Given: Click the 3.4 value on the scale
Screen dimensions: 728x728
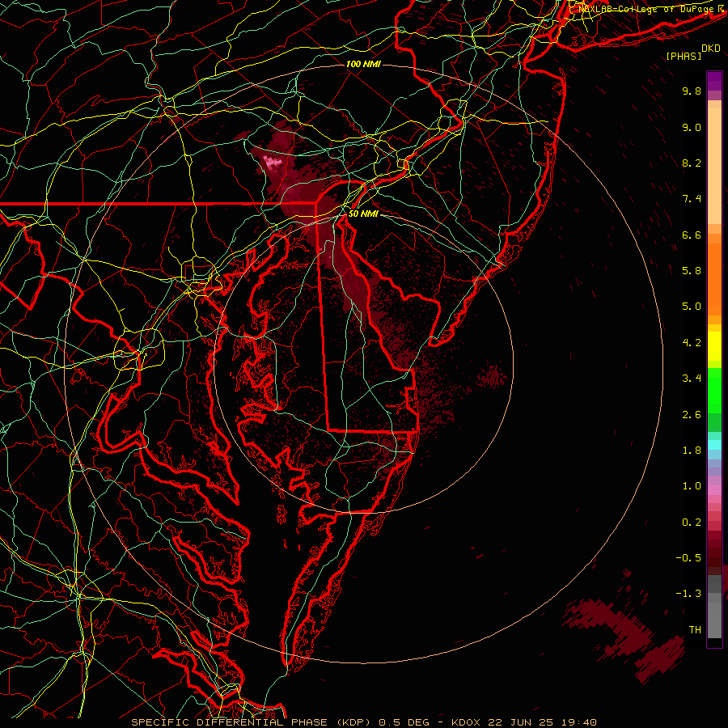Looking at the screenshot, I should point(692,379).
